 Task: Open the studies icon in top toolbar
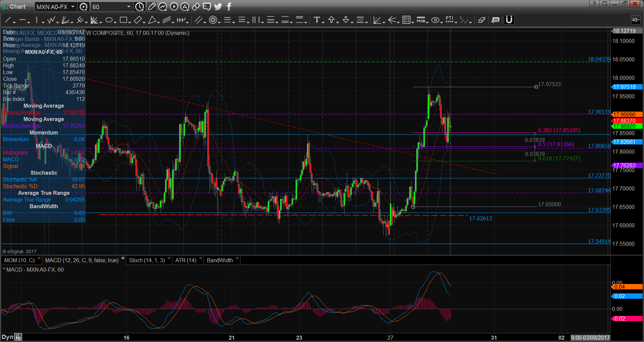(x=163, y=6)
